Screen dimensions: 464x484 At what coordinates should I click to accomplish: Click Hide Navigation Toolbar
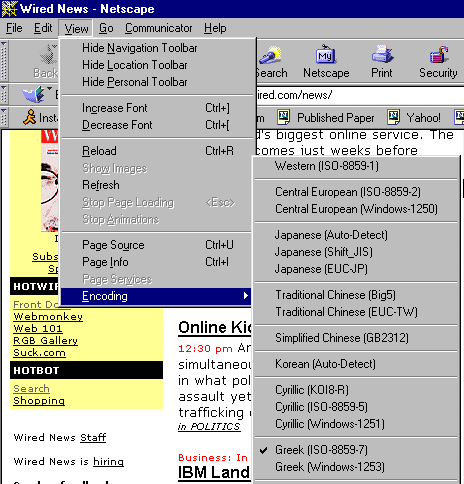(x=156, y=48)
